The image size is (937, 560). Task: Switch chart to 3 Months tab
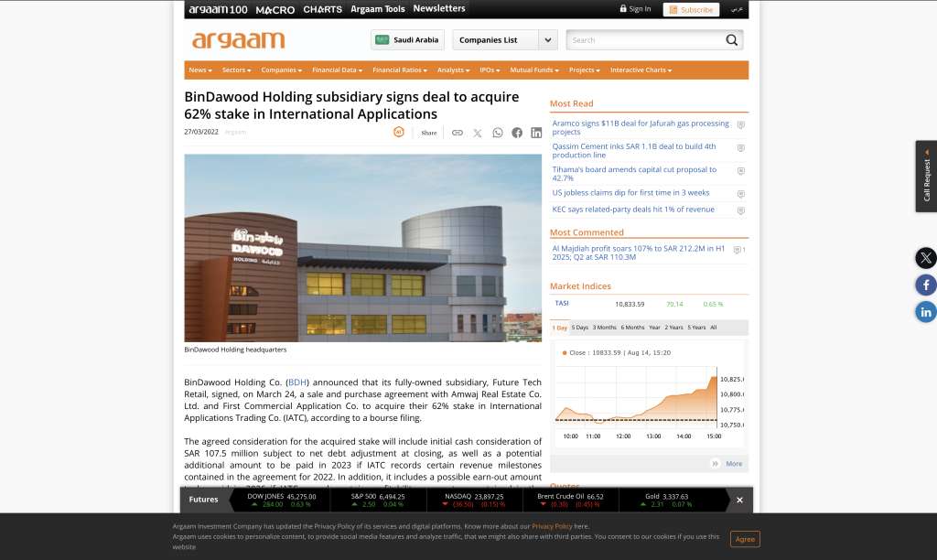pyautogui.click(x=604, y=328)
